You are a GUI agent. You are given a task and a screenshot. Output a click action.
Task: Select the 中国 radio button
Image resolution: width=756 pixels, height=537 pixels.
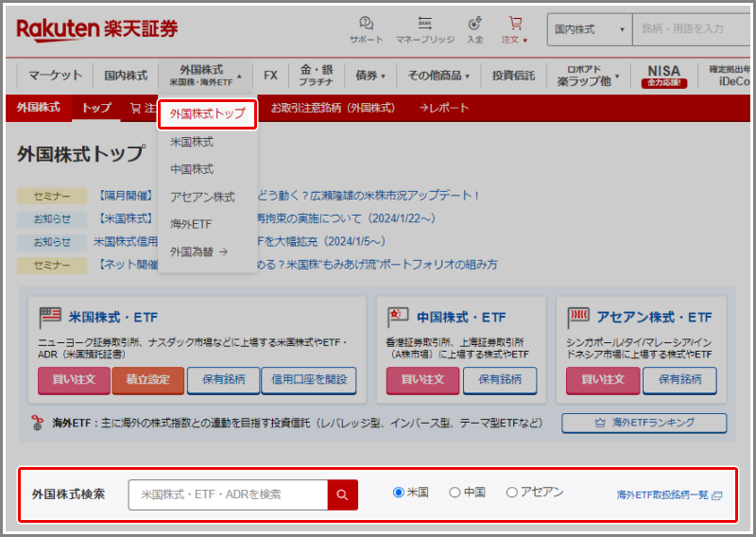coord(455,493)
